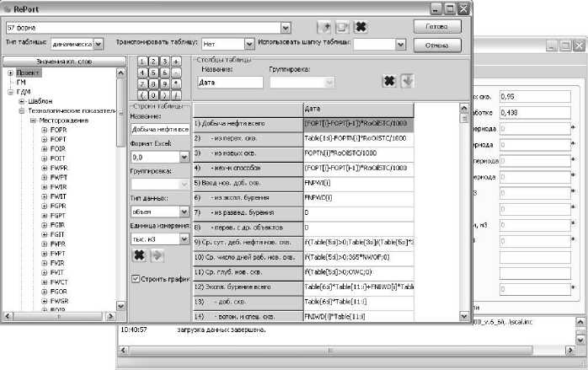This screenshot has height=370, width=588.
Task: Click the copy form icon in top toolbar
Action: click(342, 27)
